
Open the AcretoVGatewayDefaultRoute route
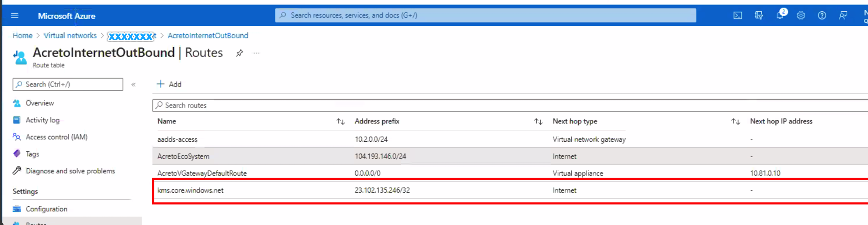[x=202, y=173]
